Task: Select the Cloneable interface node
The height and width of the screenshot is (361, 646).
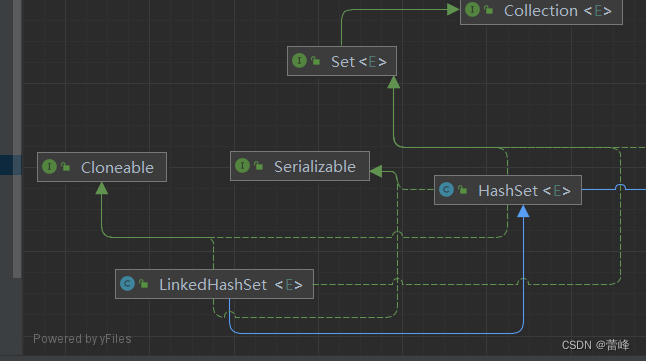Action: [x=102, y=167]
